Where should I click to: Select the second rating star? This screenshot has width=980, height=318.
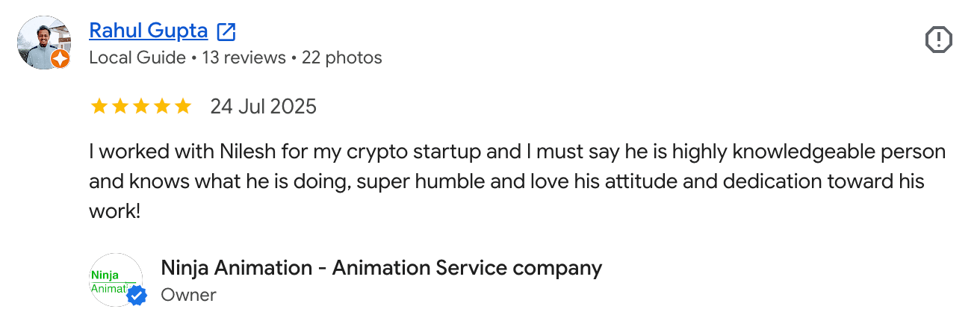[x=120, y=107]
